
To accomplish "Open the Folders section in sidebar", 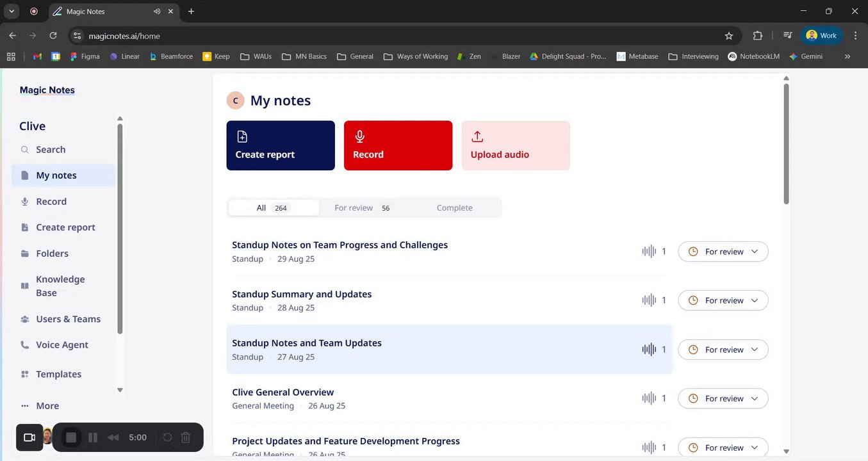I will click(52, 254).
